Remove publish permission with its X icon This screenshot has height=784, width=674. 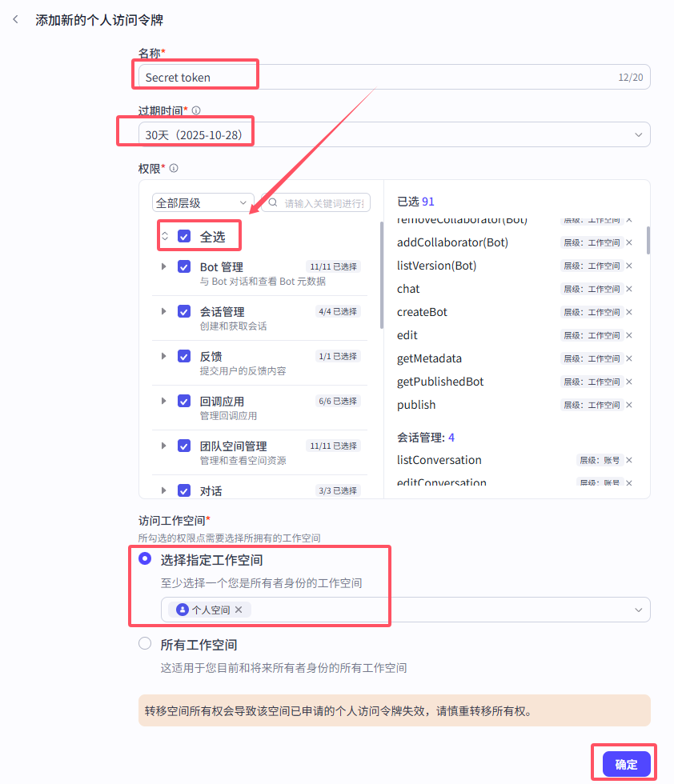629,405
